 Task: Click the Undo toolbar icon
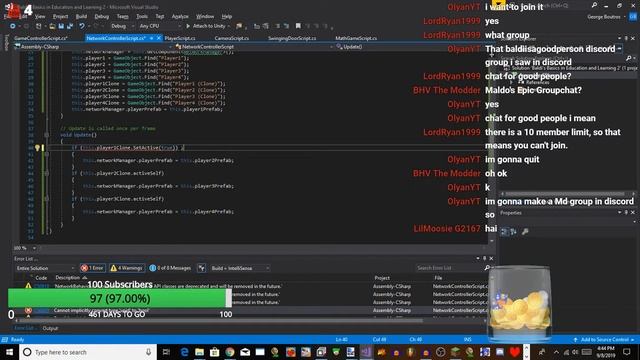82,26
